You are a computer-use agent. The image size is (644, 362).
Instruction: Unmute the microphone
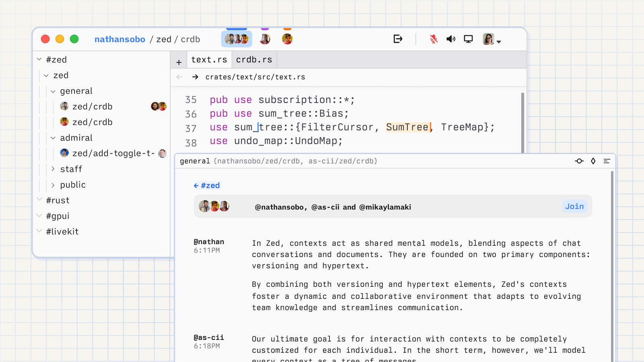pos(433,39)
